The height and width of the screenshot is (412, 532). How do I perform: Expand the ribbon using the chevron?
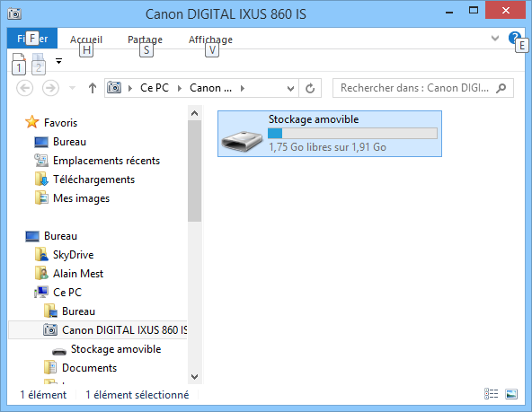[x=495, y=38]
